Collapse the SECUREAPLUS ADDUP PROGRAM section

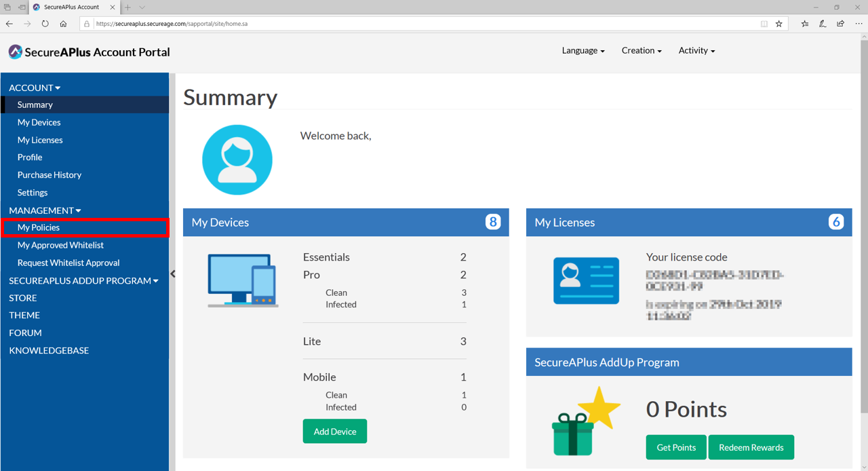83,280
